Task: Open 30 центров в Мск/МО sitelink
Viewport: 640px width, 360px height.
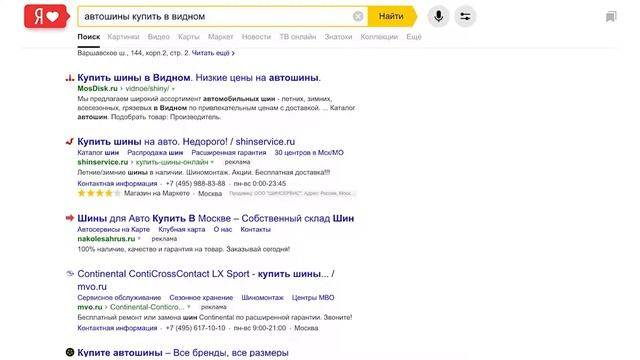Action: tap(309, 153)
